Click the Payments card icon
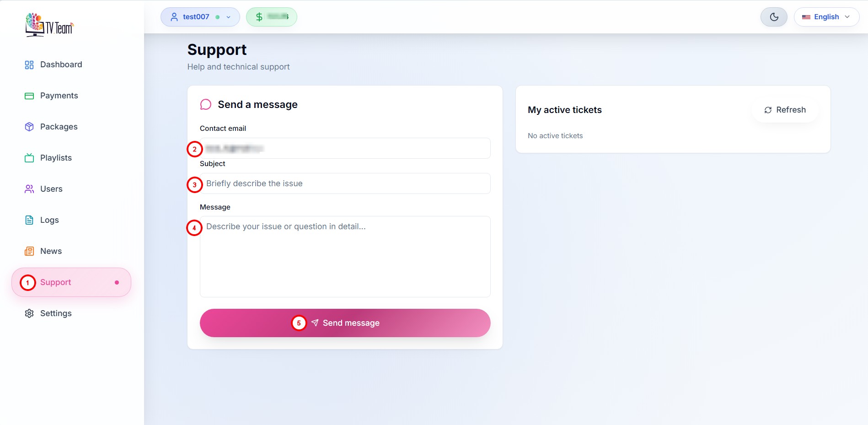This screenshot has height=425, width=868. point(29,95)
